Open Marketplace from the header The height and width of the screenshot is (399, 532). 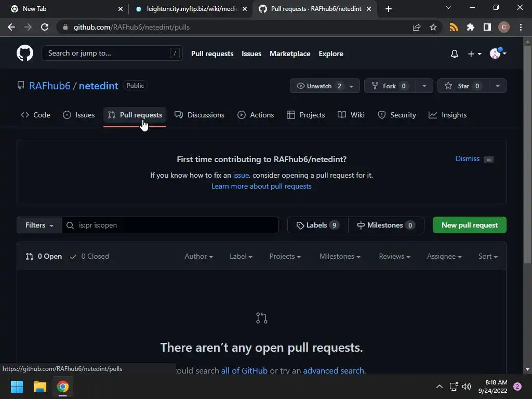pos(290,54)
